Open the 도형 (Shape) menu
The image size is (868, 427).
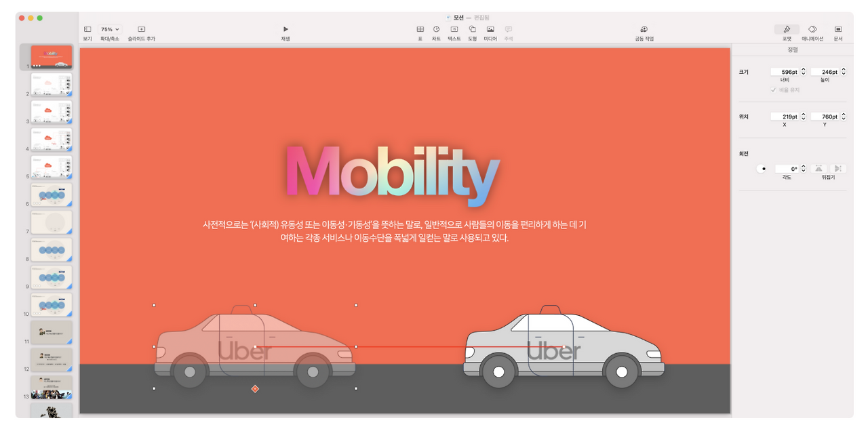pos(472,29)
